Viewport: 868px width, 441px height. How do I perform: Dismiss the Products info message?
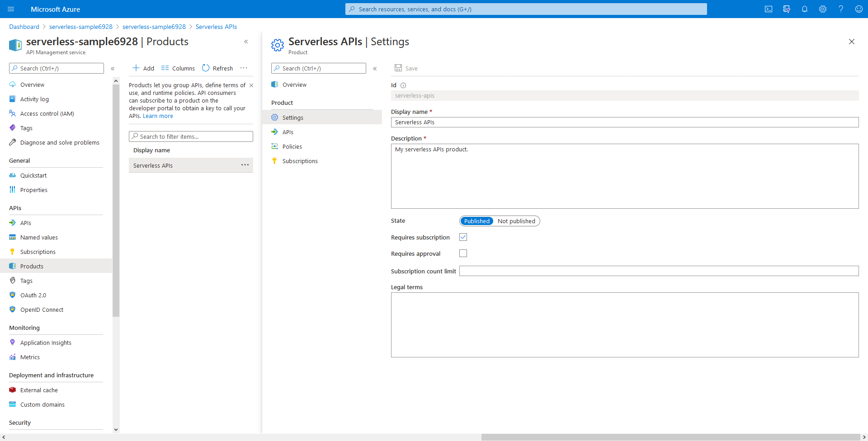(x=251, y=85)
